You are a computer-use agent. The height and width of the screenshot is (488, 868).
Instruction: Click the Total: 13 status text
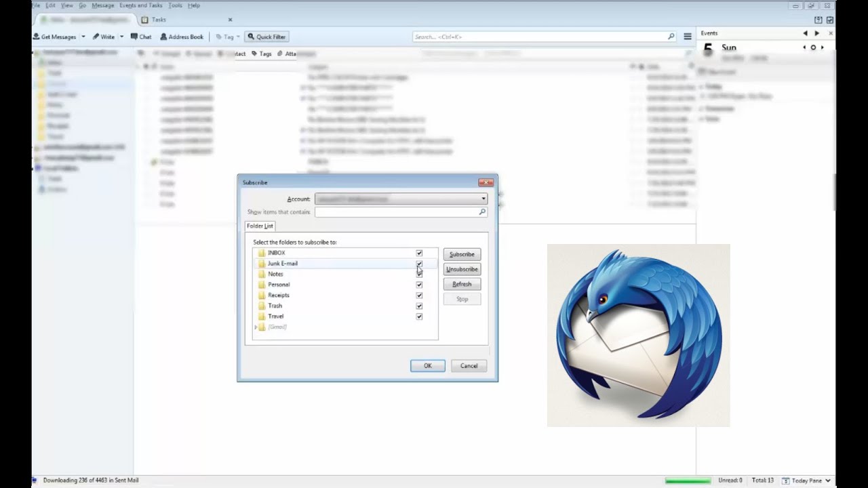pyautogui.click(x=763, y=481)
